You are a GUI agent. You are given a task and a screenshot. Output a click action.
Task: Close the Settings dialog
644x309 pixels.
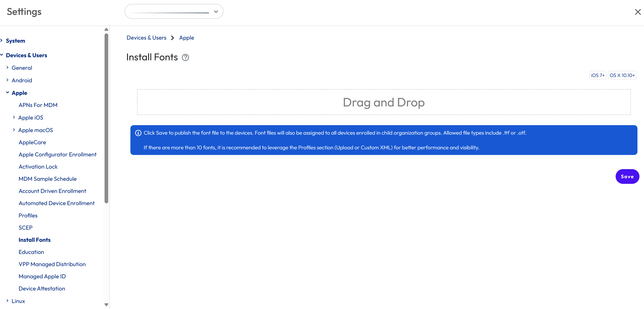click(638, 12)
